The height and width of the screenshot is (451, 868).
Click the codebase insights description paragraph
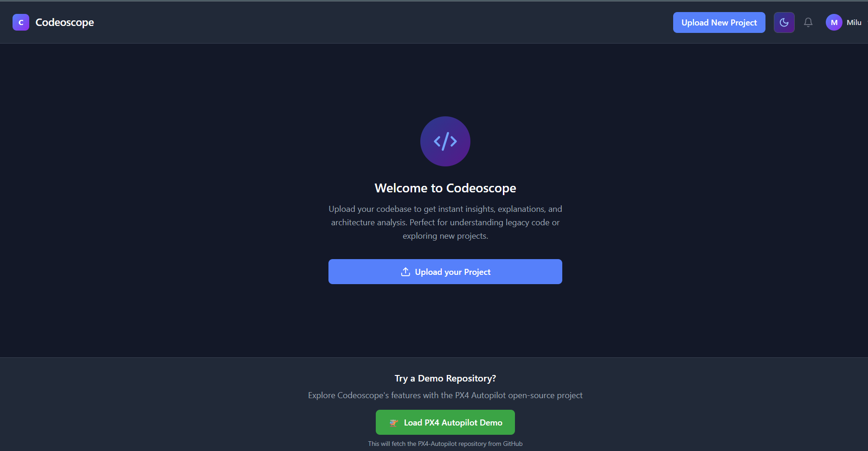[445, 222]
